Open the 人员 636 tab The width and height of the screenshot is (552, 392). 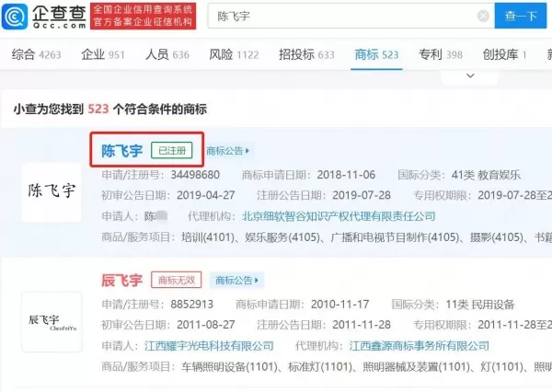(x=167, y=54)
